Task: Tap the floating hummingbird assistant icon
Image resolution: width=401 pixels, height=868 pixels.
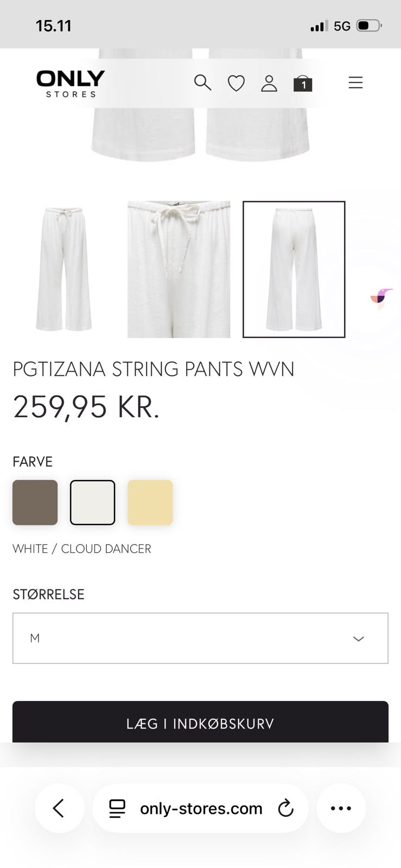Action: point(381,298)
